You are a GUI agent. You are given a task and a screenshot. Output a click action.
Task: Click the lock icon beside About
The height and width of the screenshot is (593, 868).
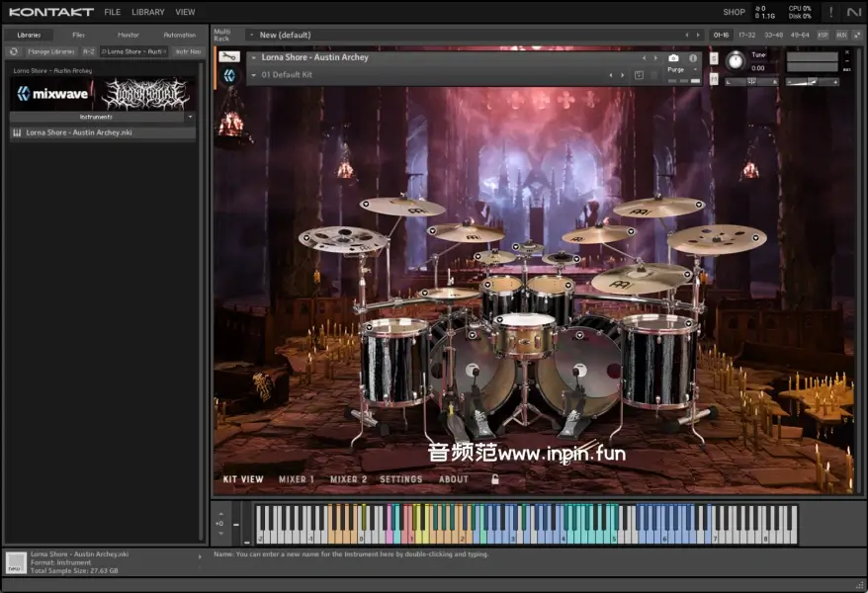click(495, 479)
